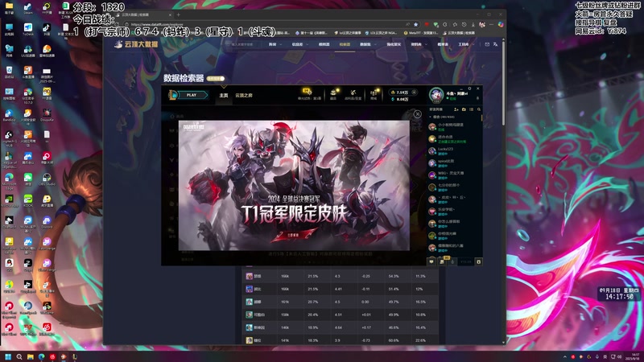Open the browser three-dot settings menu
The width and height of the screenshot is (644, 362).
coord(492,25)
